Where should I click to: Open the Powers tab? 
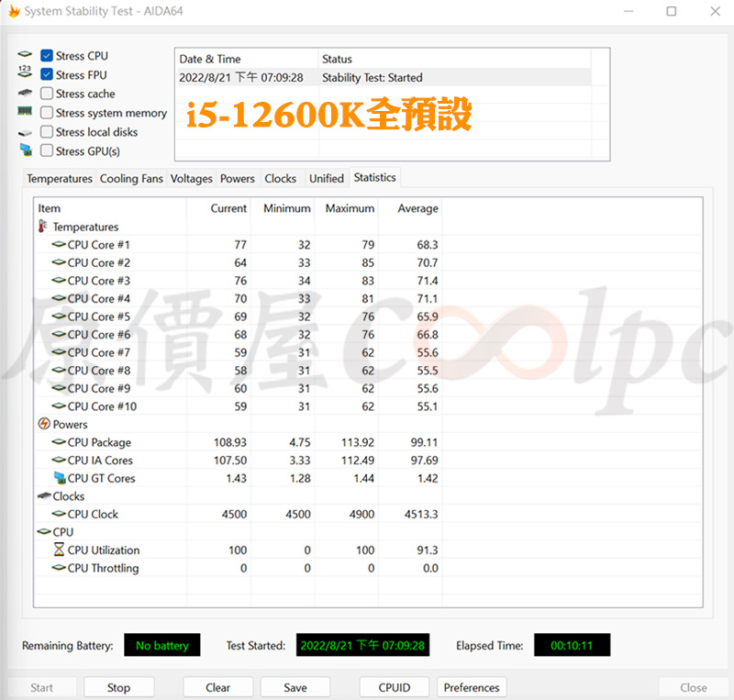(238, 178)
